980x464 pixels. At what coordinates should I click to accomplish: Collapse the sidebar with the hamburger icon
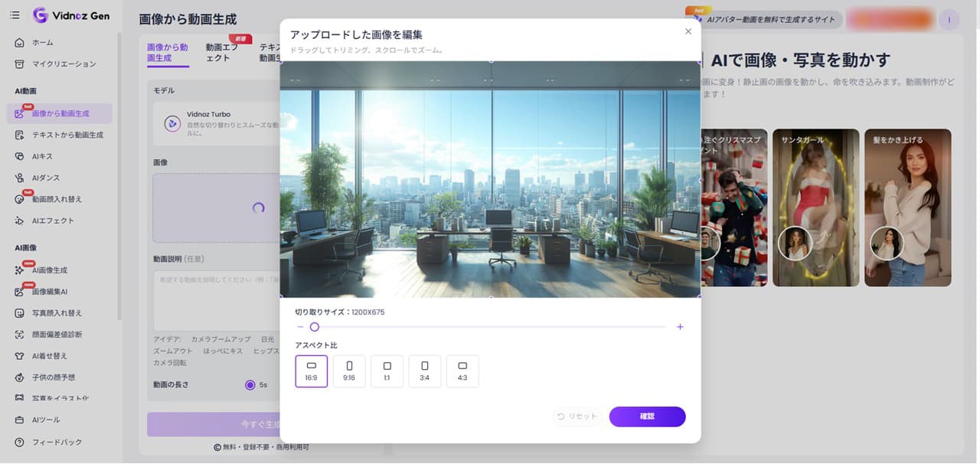click(x=14, y=15)
